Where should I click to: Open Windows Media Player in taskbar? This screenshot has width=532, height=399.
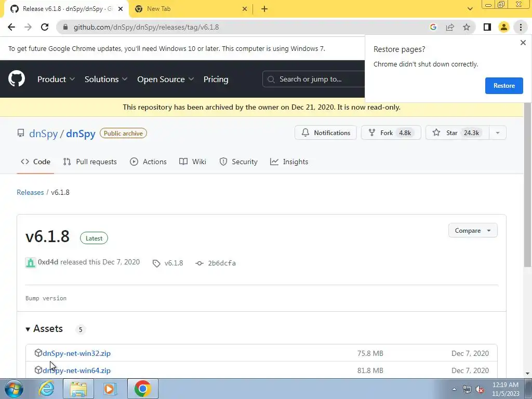(110, 389)
